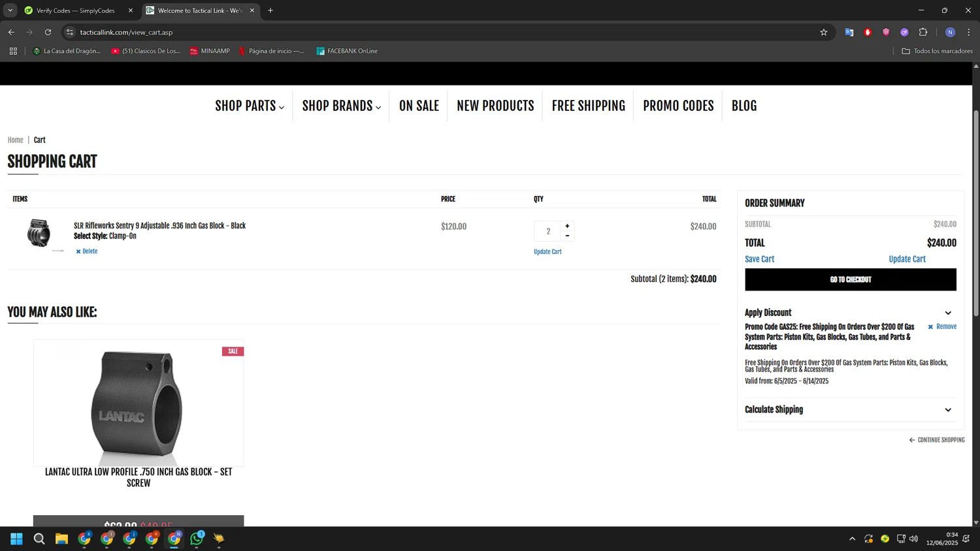Screen dimensions: 980x551
Task: Open PROMO CODES navigation item
Action: click(678, 106)
